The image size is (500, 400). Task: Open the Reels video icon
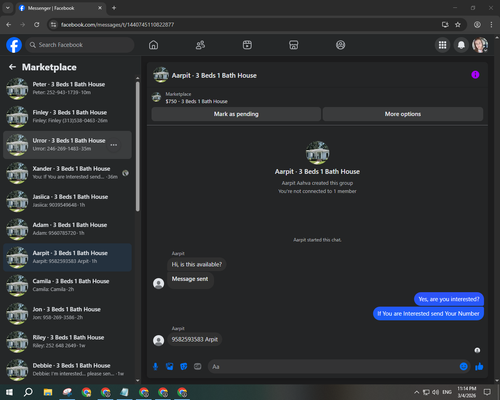click(247, 45)
